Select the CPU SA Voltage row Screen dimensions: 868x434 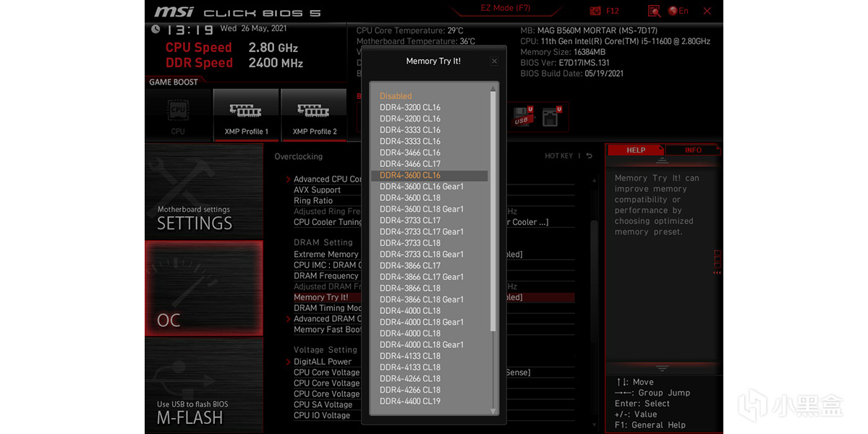(323, 405)
